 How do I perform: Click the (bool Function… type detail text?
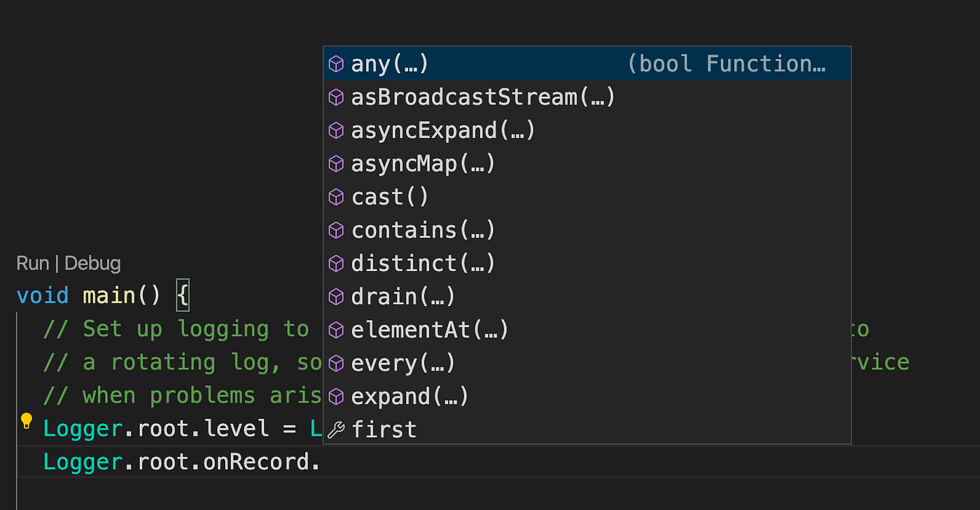pos(727,64)
